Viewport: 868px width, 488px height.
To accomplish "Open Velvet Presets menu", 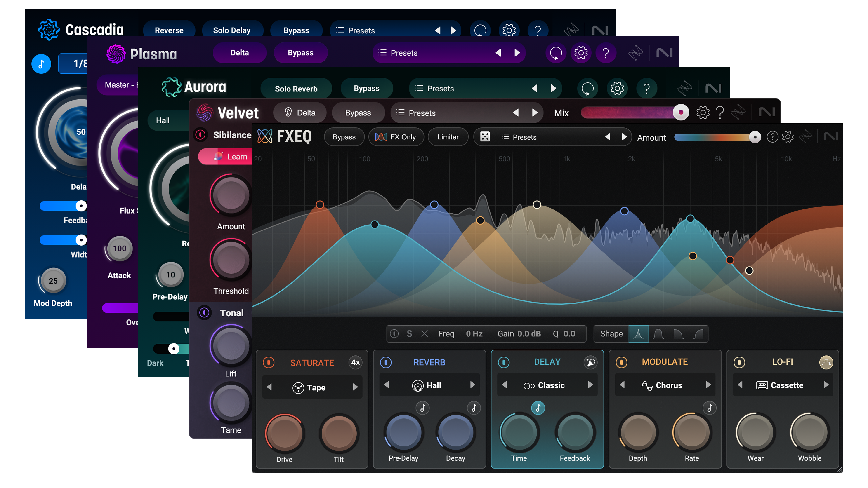I will [416, 113].
